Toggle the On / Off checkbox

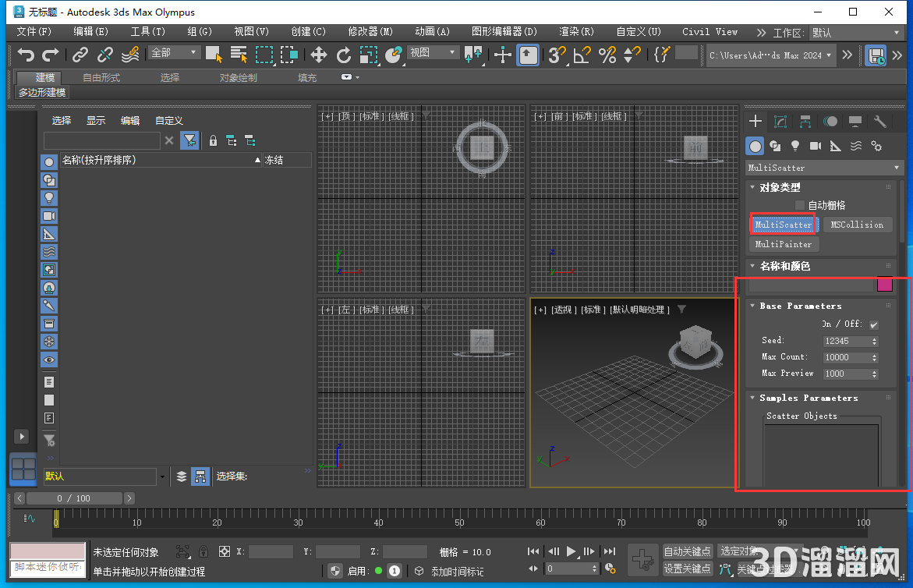tap(874, 325)
